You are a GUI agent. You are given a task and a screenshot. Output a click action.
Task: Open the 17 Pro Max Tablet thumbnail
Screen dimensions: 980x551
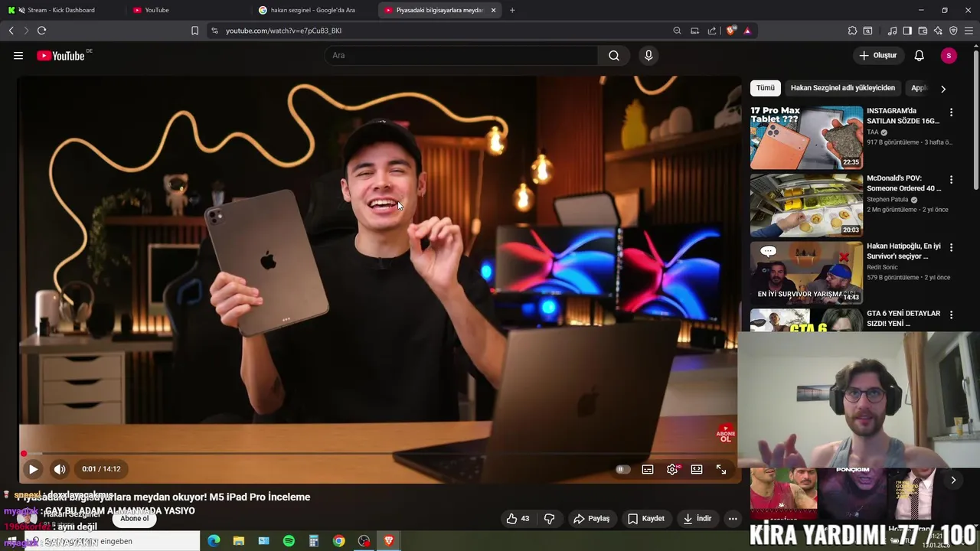pyautogui.click(x=806, y=137)
